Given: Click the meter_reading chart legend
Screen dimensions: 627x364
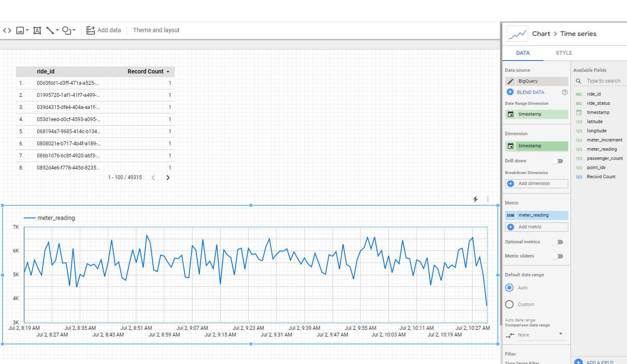Looking at the screenshot, I should coord(50,218).
